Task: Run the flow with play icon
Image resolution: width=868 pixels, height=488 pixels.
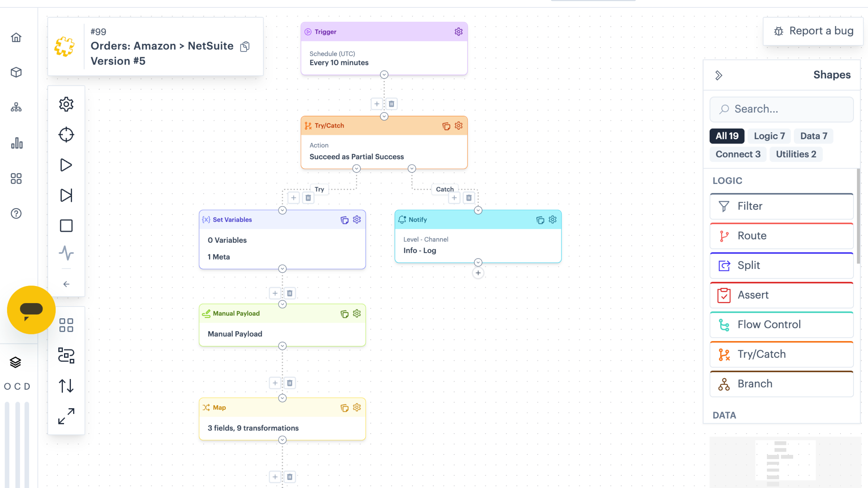Action: click(x=66, y=165)
